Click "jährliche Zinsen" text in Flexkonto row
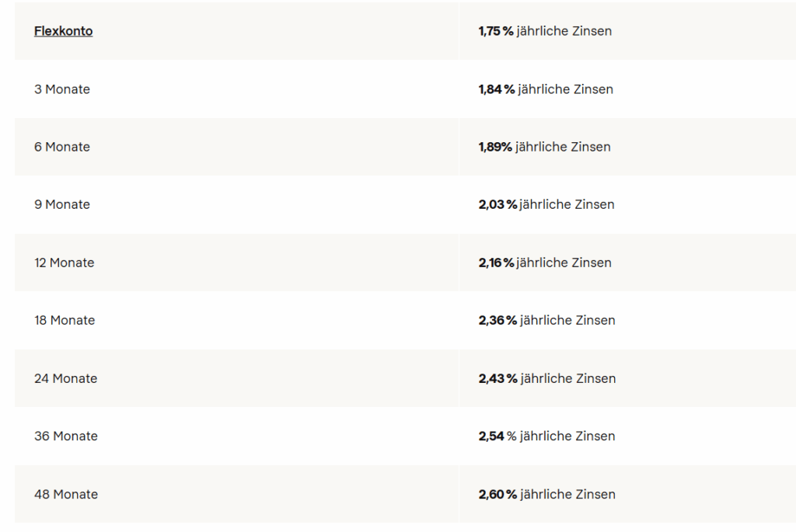This screenshot has height=532, width=796. pyautogui.click(x=564, y=31)
